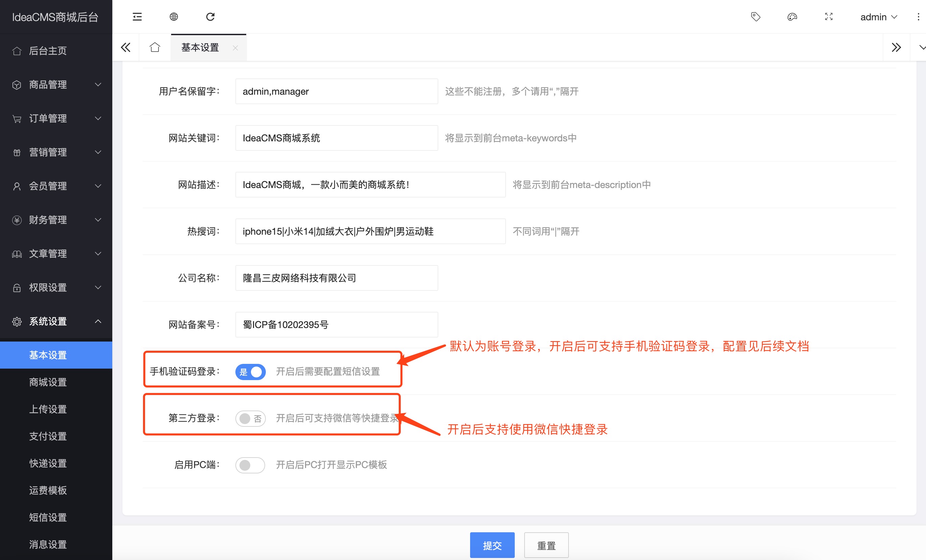Click the refresh page icon
Viewport: 926px width, 560px height.
pos(210,17)
